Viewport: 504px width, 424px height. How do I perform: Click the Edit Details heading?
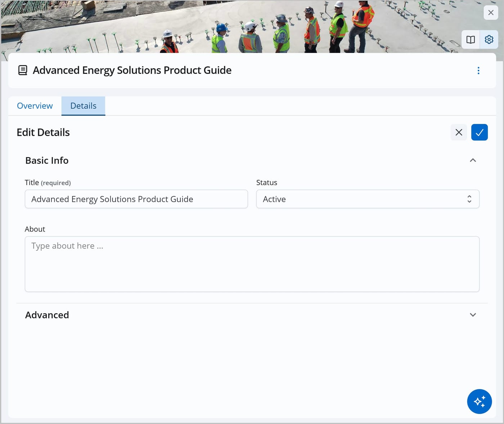[x=43, y=133]
